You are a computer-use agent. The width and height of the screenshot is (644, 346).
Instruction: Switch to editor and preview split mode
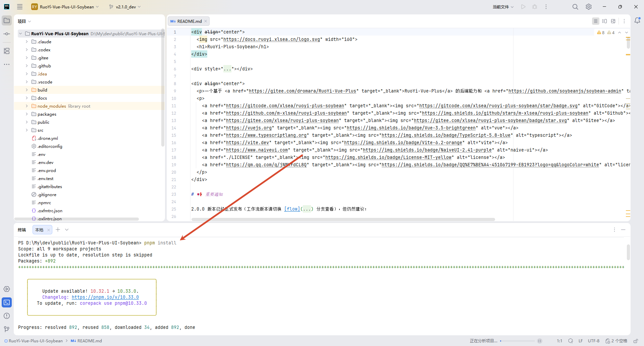[x=604, y=21]
